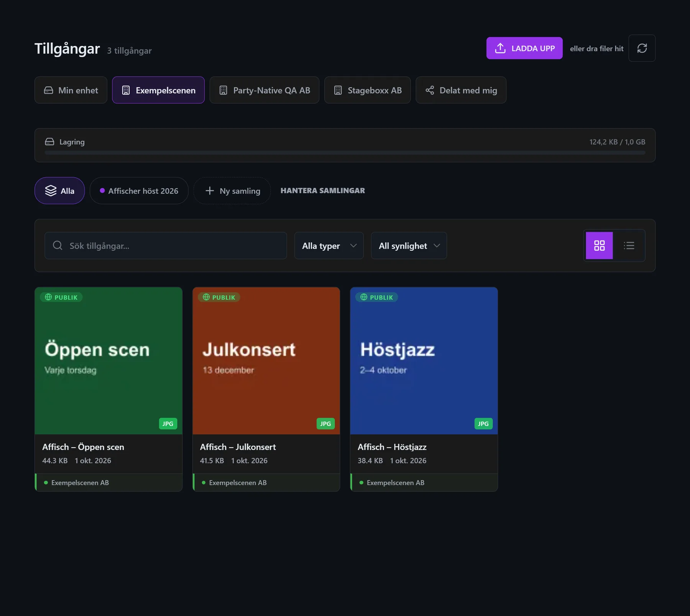Click the share icon on Delat med mig
Image resolution: width=690 pixels, height=616 pixels.
(430, 90)
